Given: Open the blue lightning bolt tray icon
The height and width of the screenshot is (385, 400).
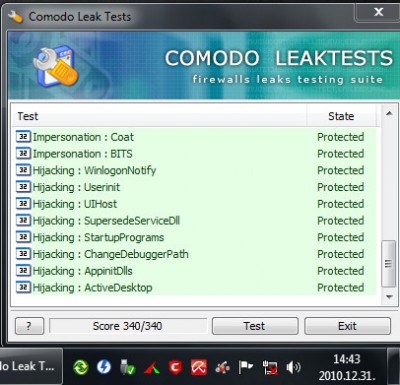Looking at the screenshot, I should (104, 367).
